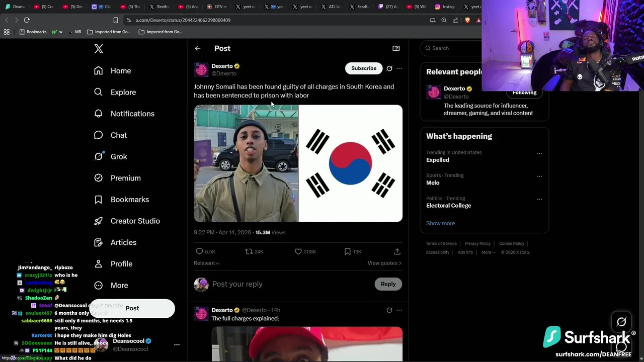The width and height of the screenshot is (644, 362).
Task: Open the Expelled trending topic
Action: coord(438,160)
